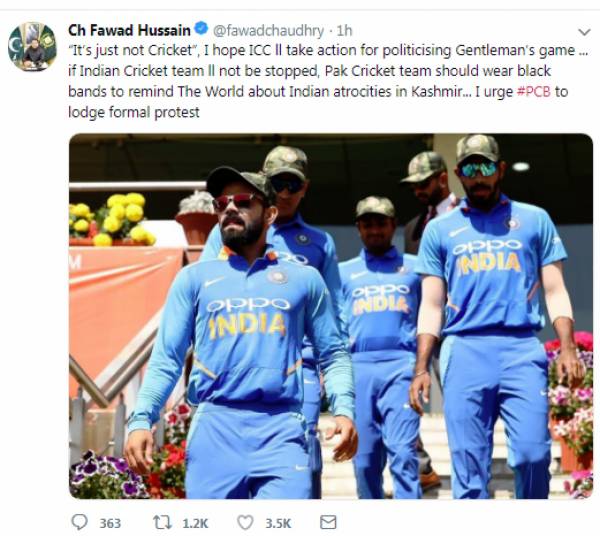Click the "I urge" text before #PCB

pyautogui.click(x=494, y=92)
